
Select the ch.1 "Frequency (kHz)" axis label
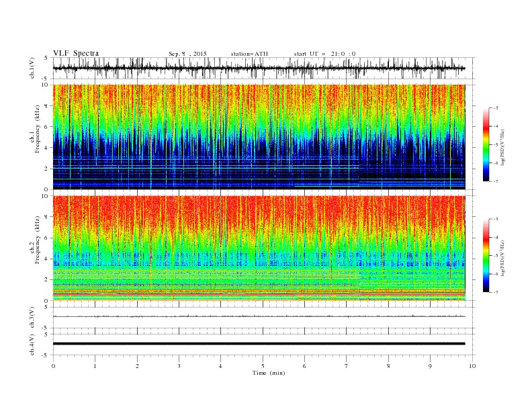[x=38, y=129]
